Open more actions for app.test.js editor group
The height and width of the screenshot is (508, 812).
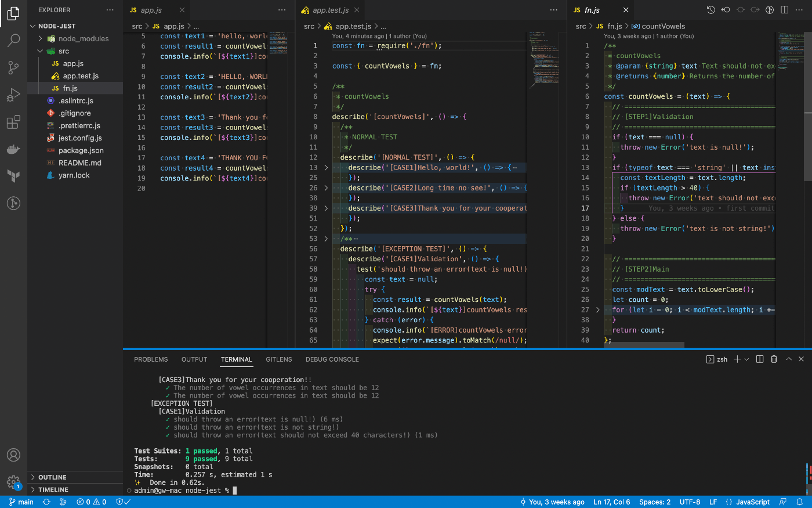(x=554, y=10)
